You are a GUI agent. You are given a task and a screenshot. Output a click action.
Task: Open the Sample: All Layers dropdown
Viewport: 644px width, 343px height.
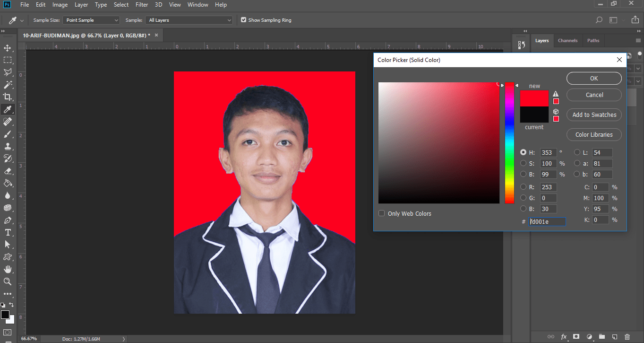point(189,20)
